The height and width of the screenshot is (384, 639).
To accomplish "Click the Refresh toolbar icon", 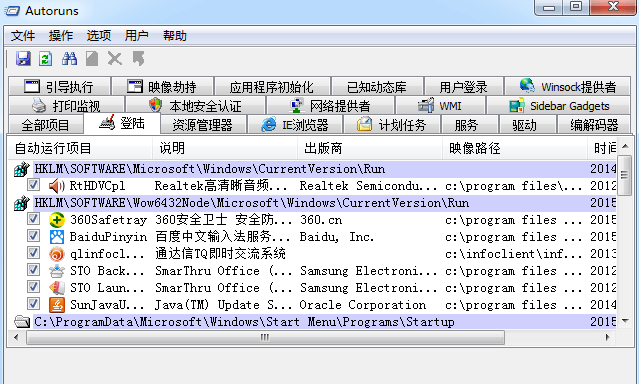I will click(46, 59).
